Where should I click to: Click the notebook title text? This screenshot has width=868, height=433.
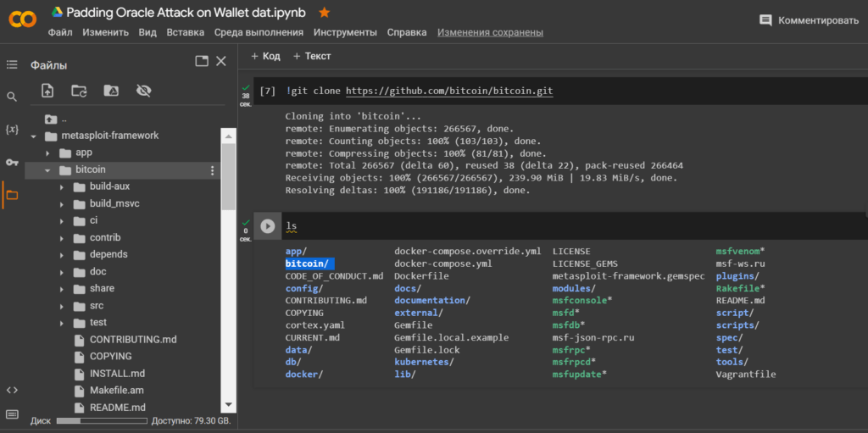[x=186, y=12]
